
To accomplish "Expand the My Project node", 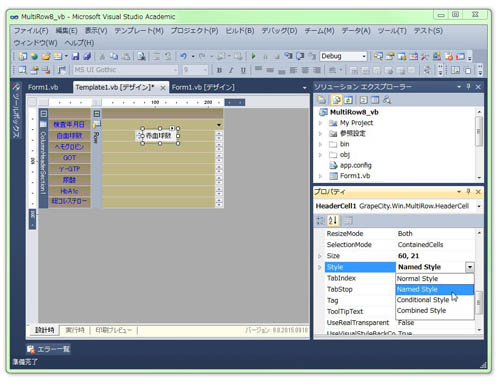I will point(320,123).
